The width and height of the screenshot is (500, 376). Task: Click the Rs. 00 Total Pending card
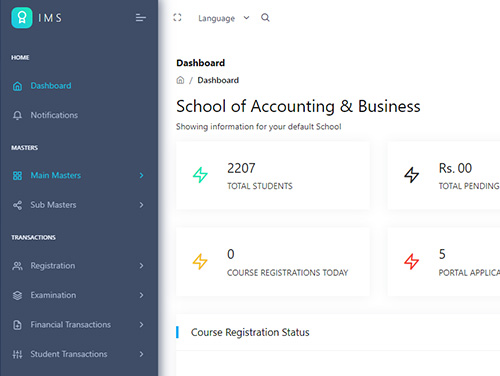[x=444, y=176]
